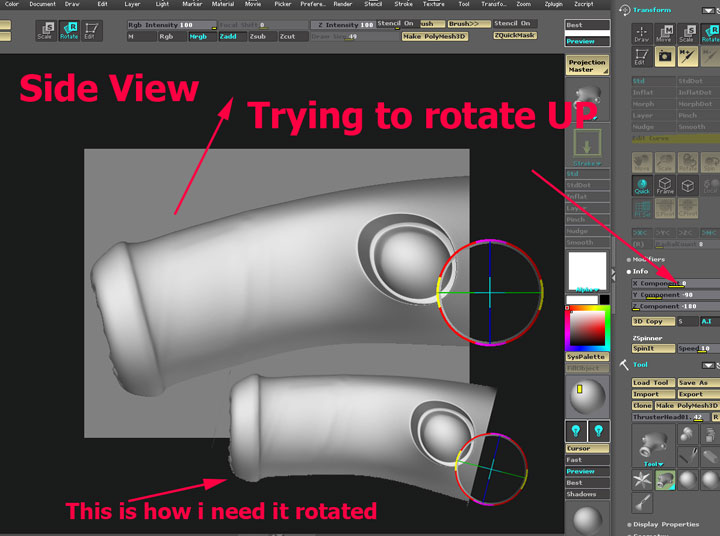Viewport: 720px width, 536px height.
Task: Click the marker M+ icon in Transform
Action: (x=687, y=56)
